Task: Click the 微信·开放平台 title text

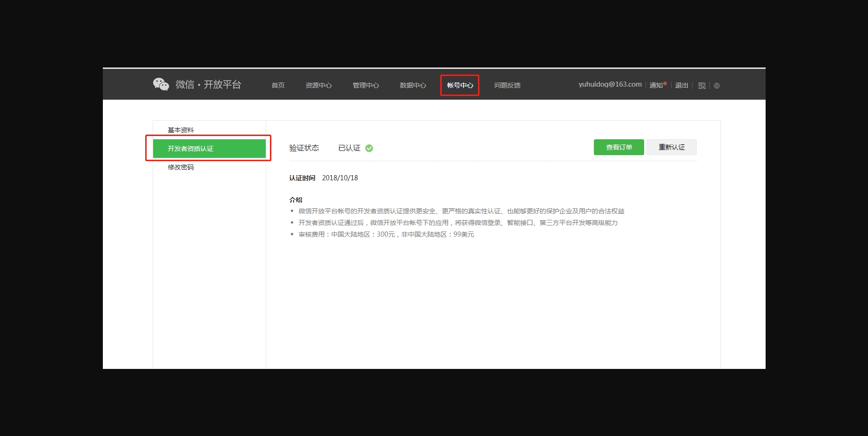Action: [x=208, y=84]
